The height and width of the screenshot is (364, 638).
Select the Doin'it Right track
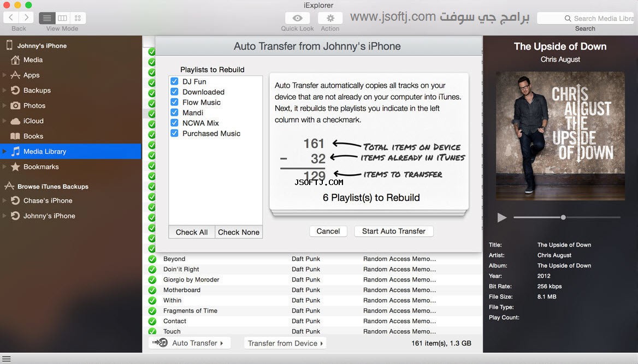click(312, 269)
